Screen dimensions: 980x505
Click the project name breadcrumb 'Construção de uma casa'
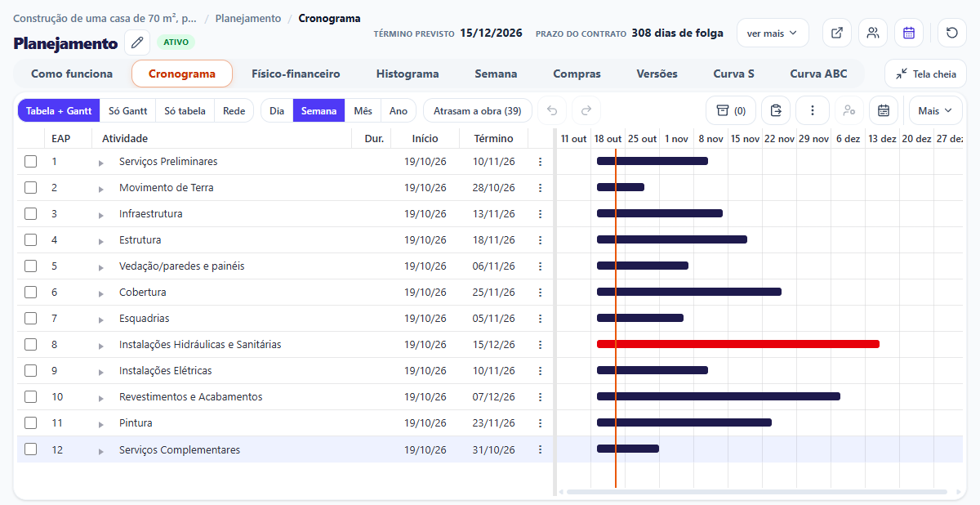(x=105, y=18)
